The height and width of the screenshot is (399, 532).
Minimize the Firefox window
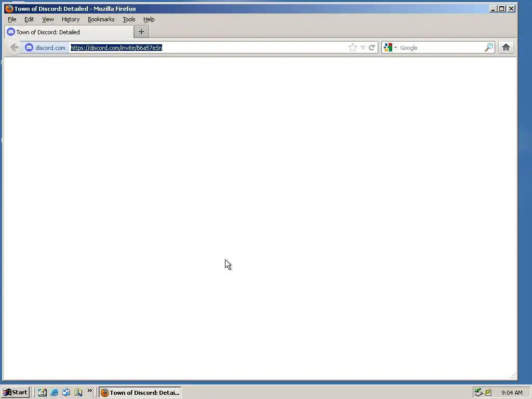(493, 9)
